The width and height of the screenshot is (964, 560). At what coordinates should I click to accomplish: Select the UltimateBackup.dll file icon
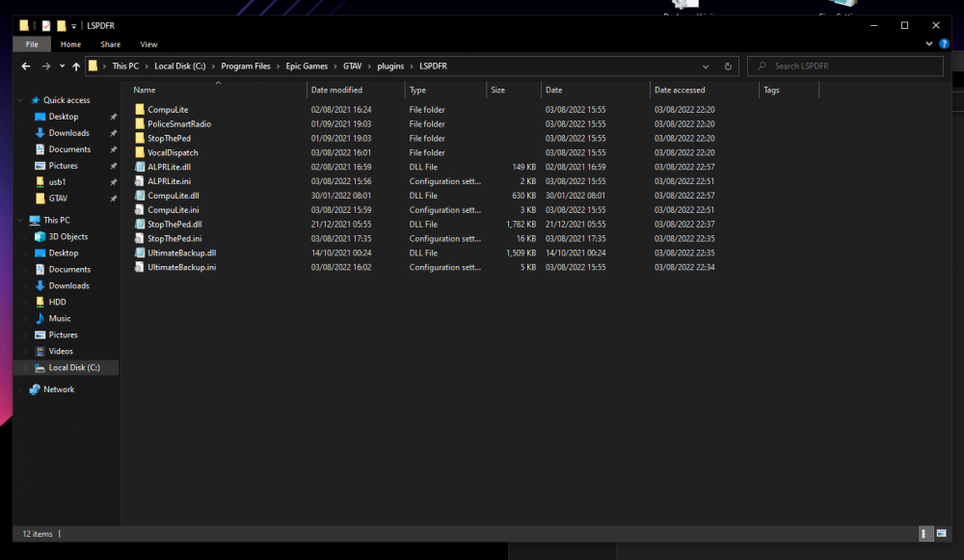tap(140, 253)
